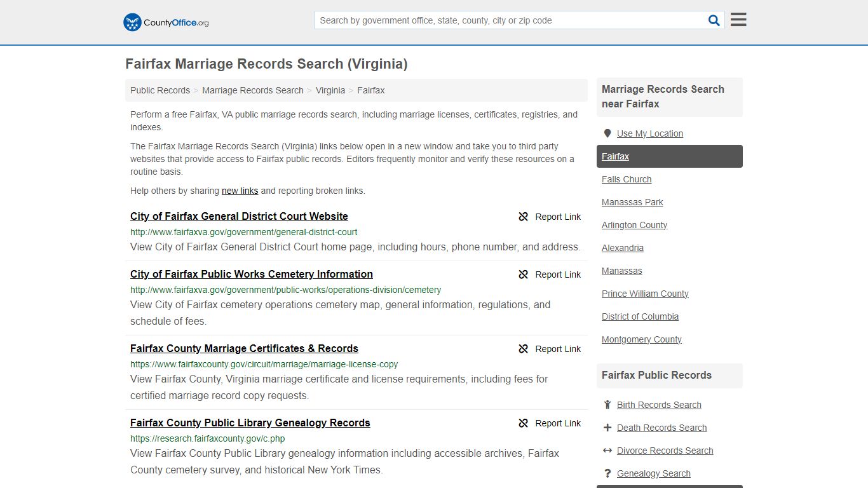Image resolution: width=868 pixels, height=488 pixels.
Task: Choose Montgomery County link
Action: (642, 339)
